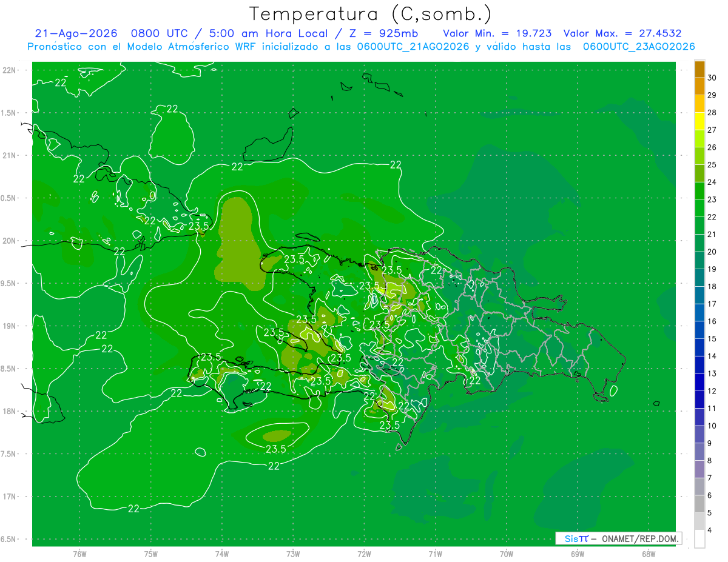728x562 pixels.
Task: Click the 70W longitude axis label
Action: point(507,555)
